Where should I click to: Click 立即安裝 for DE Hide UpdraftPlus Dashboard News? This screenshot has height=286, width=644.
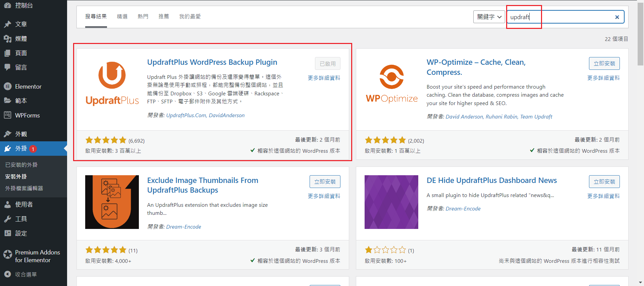[x=604, y=182]
